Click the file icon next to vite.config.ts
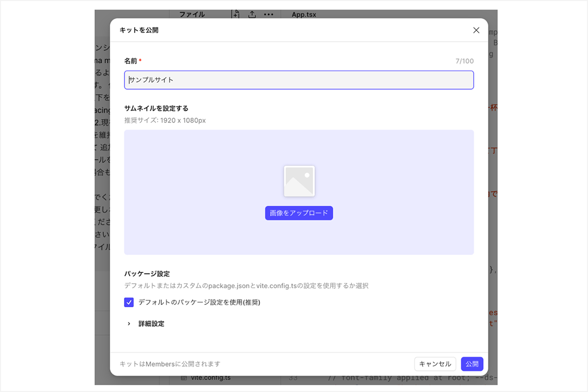 point(184,378)
